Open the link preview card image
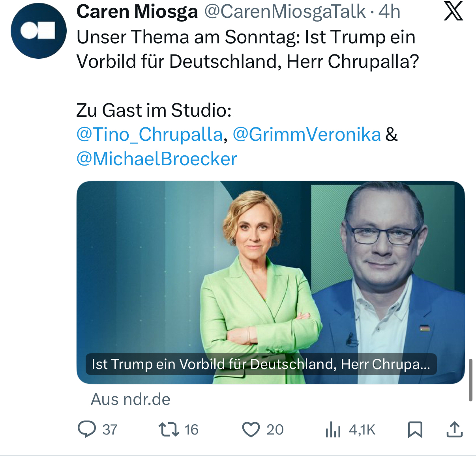Image resolution: width=476 pixels, height=457 pixels. 270,268
